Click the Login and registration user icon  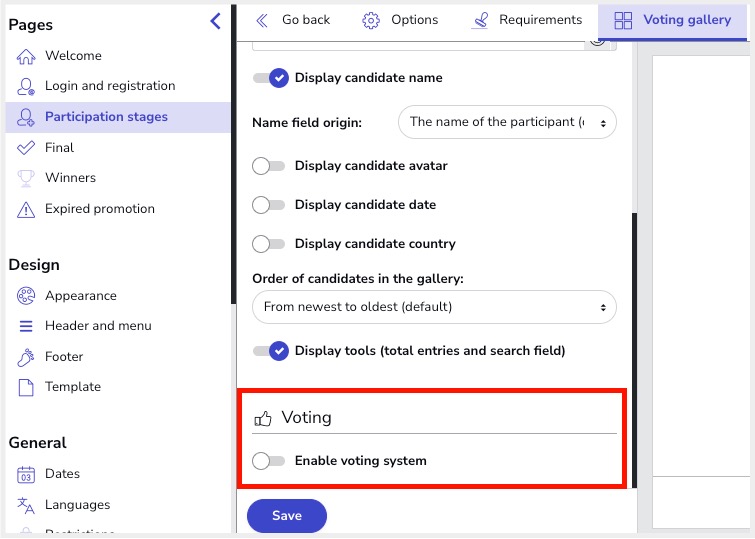[x=26, y=87]
